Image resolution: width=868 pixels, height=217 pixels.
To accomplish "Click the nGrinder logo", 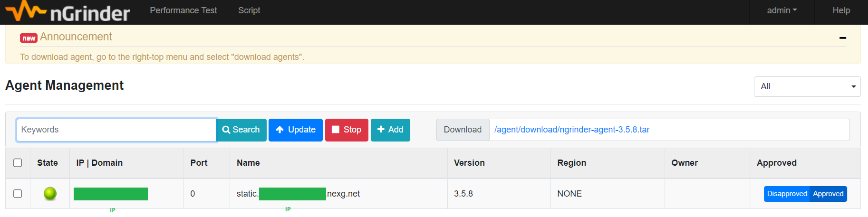I will pyautogui.click(x=68, y=11).
